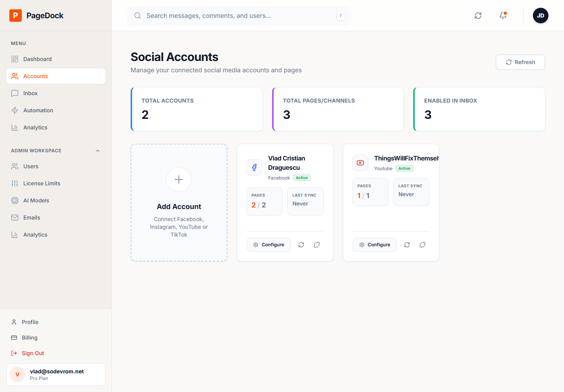Click the Vlad Cristian Draguescu name

(x=287, y=163)
